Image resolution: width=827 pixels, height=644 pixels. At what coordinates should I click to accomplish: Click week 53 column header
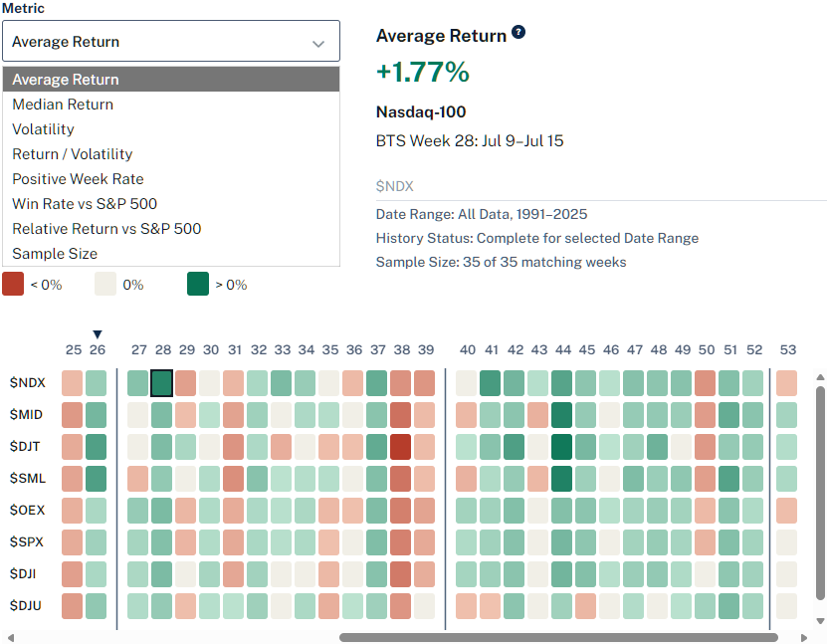(x=787, y=349)
